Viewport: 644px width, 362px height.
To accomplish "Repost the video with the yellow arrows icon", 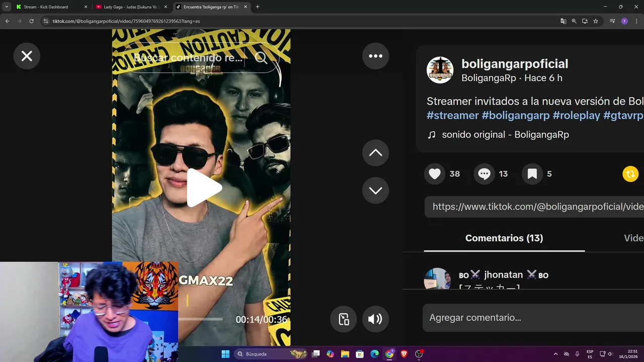I will click(x=630, y=174).
